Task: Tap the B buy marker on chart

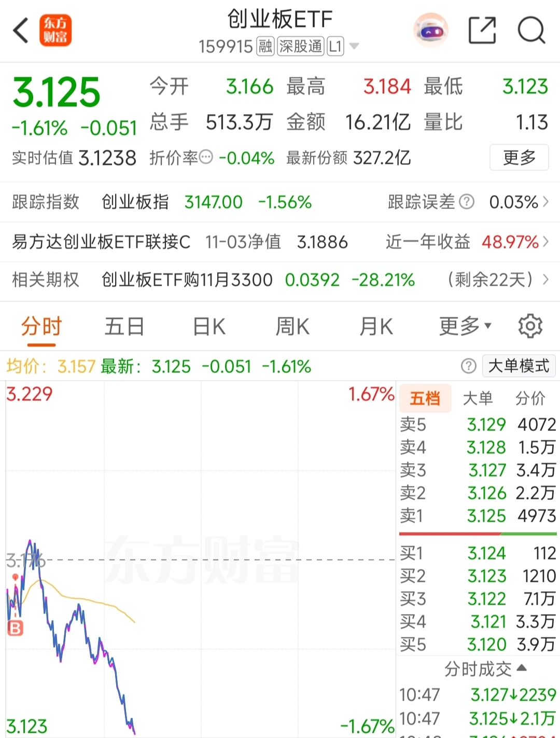Action: click(x=15, y=629)
